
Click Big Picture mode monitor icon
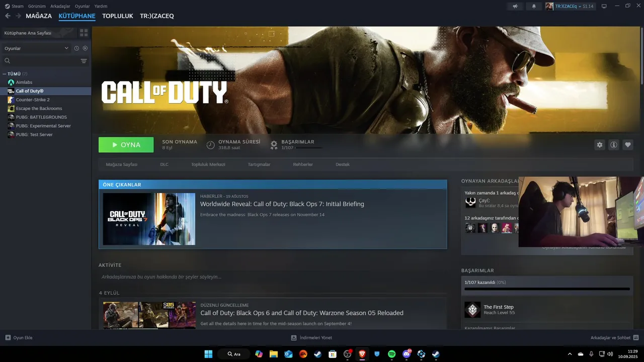point(604,6)
